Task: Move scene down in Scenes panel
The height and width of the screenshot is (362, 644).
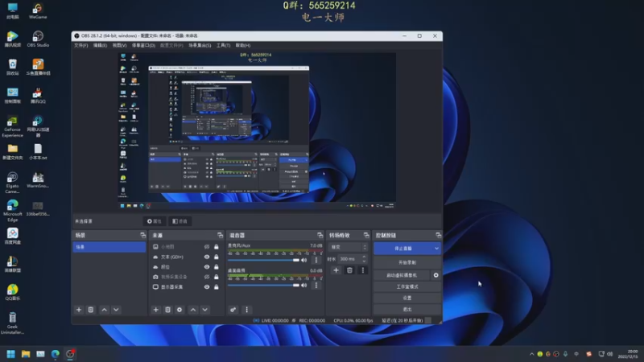Action: tap(116, 310)
